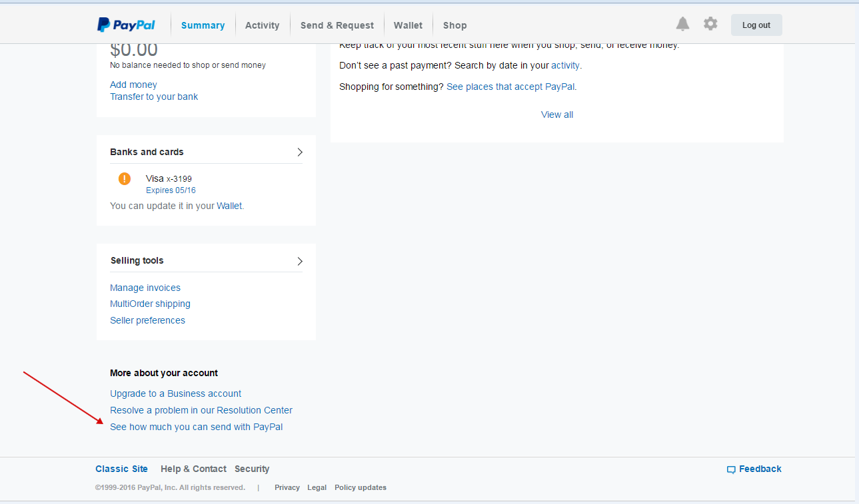This screenshot has height=504, width=859.
Task: Open the Policy updates link
Action: click(x=361, y=487)
